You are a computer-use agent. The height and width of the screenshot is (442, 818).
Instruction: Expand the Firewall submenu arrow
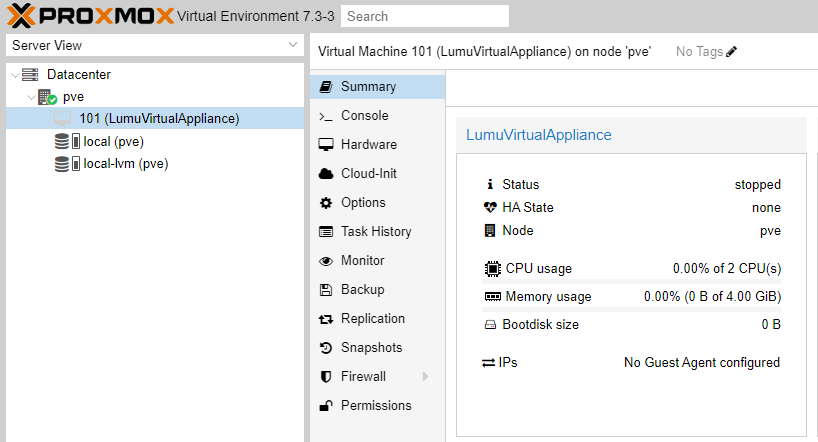point(425,377)
